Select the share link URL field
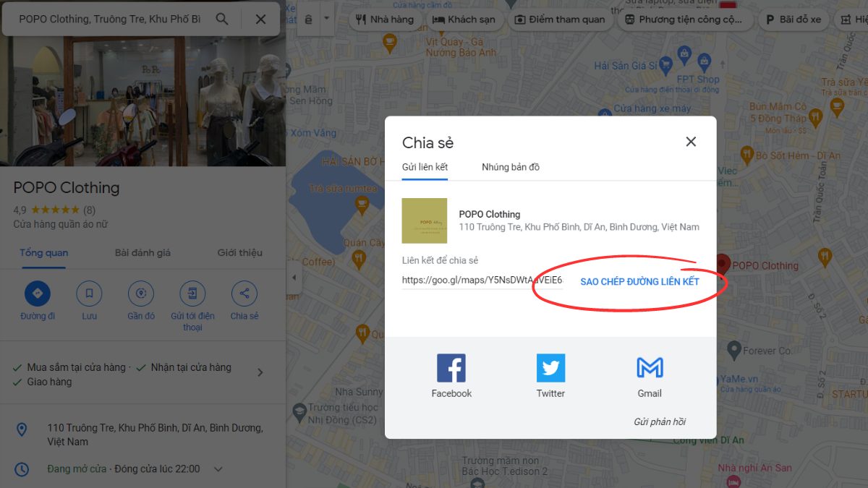868x488 pixels. [482, 281]
